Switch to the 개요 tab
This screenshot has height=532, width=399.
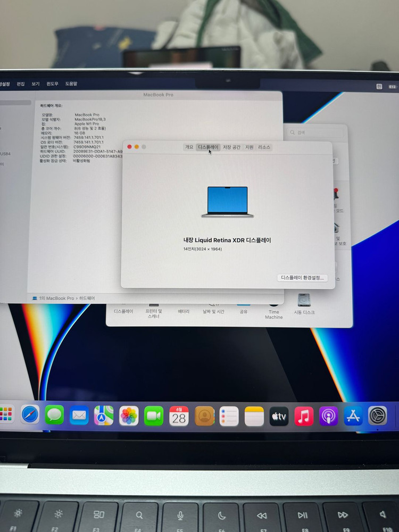point(189,147)
